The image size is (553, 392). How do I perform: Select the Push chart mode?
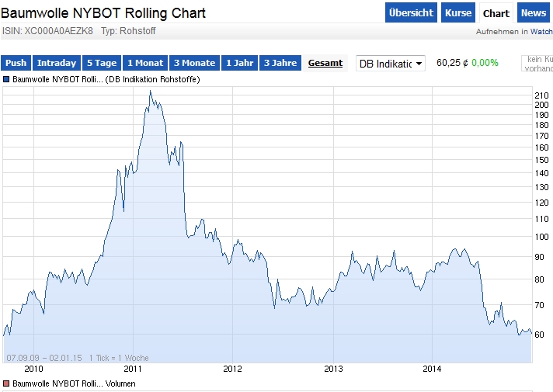[x=16, y=63]
